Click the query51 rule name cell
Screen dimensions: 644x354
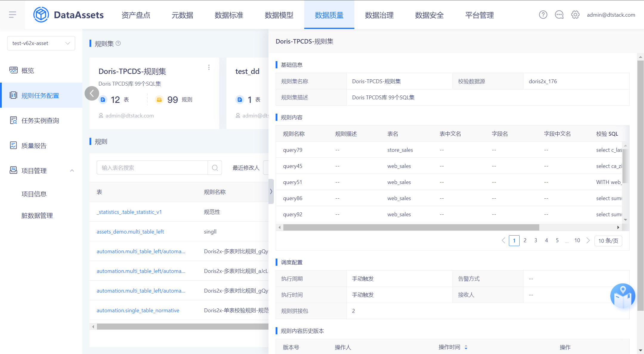(x=293, y=182)
